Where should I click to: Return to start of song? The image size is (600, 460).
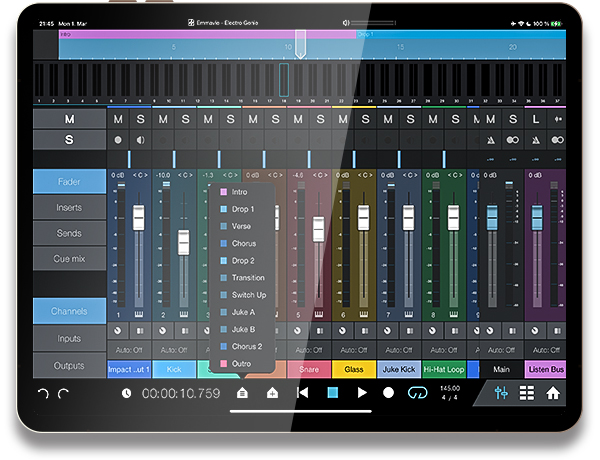(302, 393)
